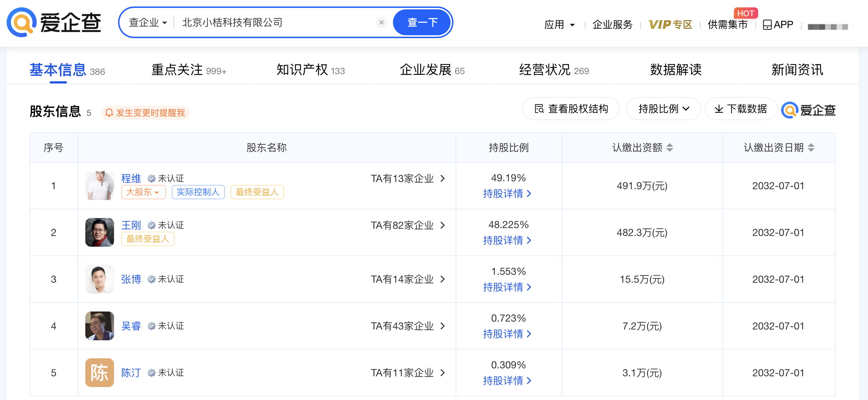
Task: View 持股详情 for 48.225% row
Action: 507,240
